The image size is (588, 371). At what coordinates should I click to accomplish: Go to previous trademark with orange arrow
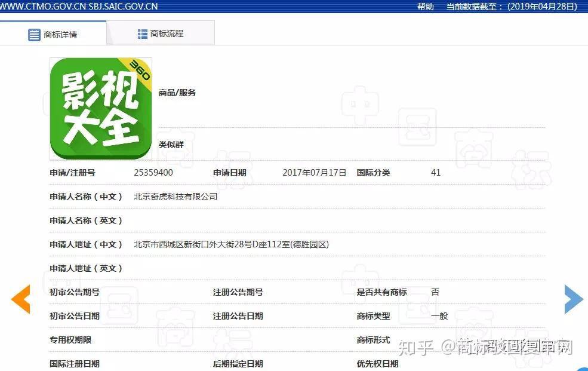21,299
